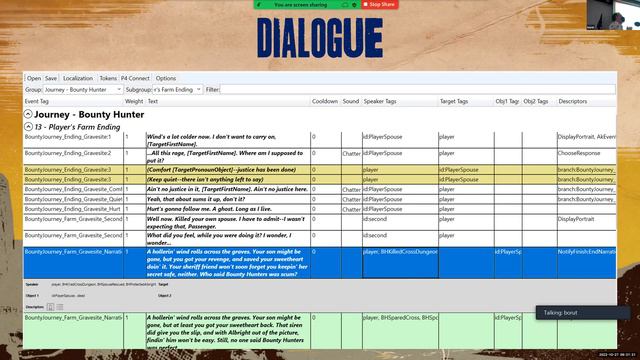Click the Speaker tags field in detail panel
The height and width of the screenshot is (360, 640).
coord(104,284)
